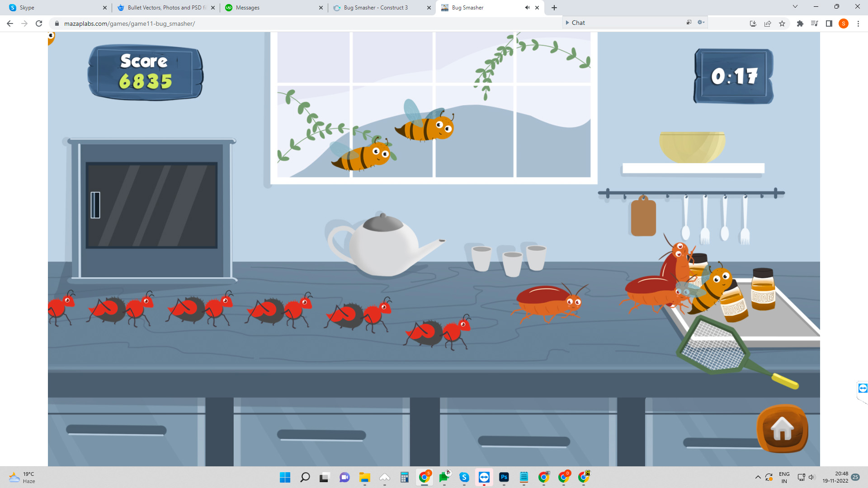Toggle the browser side panel

click(x=829, y=23)
